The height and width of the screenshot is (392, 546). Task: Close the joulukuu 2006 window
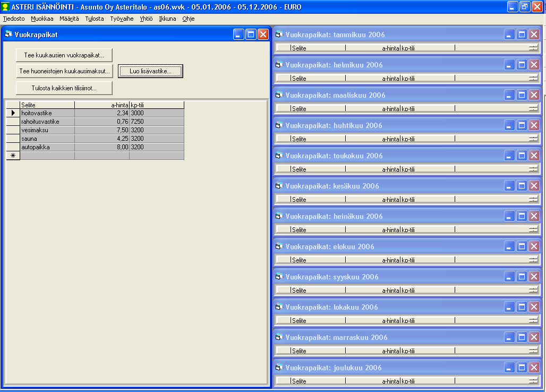tap(534, 367)
